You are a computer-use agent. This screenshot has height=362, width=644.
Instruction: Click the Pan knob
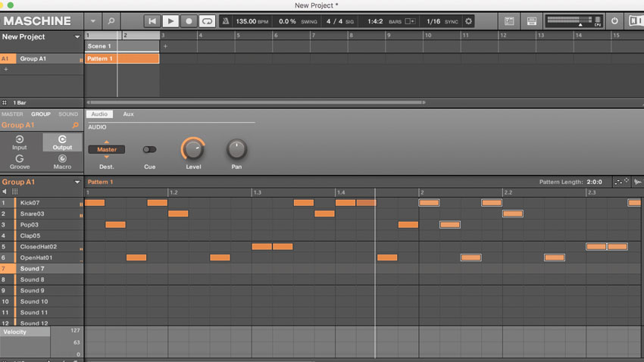236,149
